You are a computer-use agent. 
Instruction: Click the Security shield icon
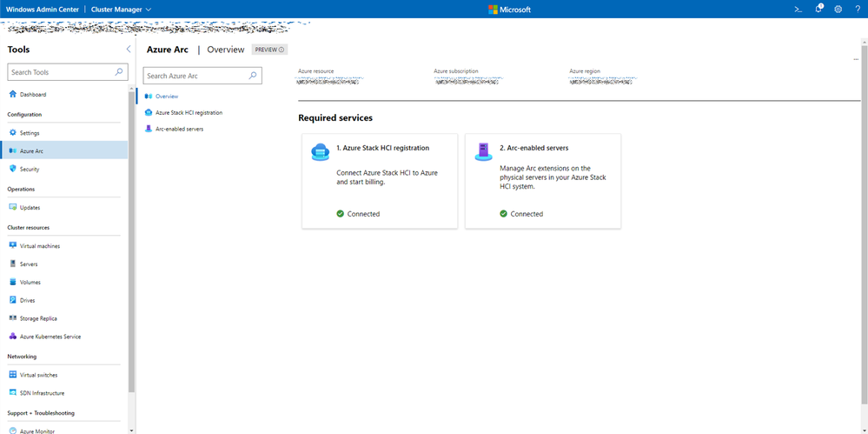(13, 169)
